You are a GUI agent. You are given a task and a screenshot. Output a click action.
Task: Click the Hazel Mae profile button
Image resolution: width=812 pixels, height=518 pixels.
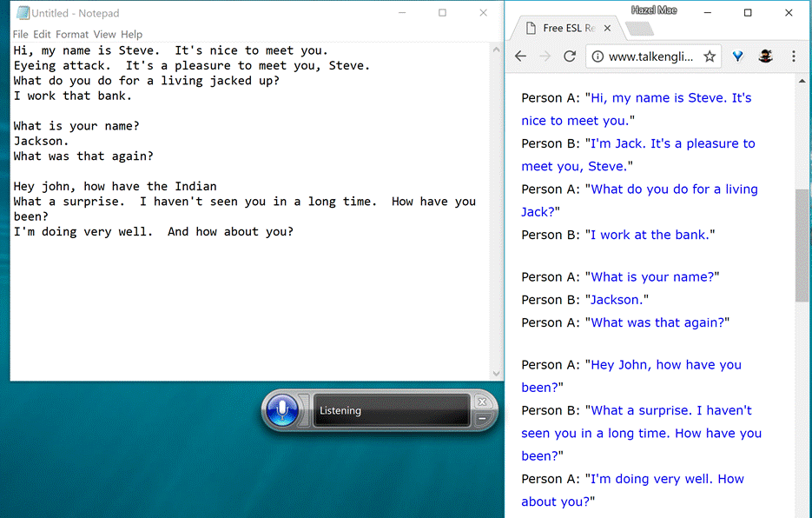coord(654,10)
